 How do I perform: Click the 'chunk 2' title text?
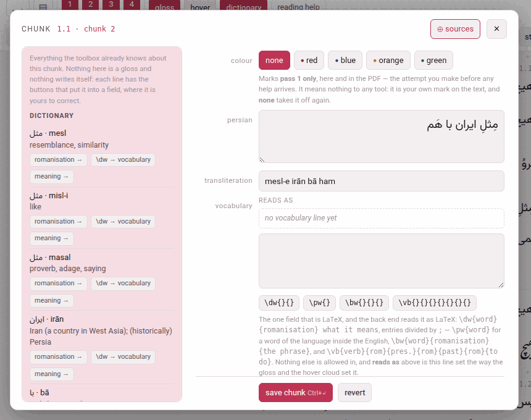point(99,29)
